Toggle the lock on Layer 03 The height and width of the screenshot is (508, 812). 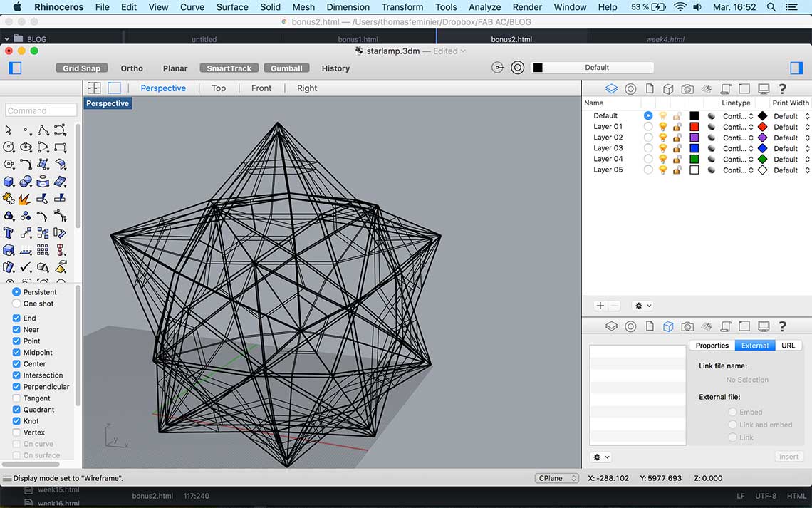coord(677,148)
